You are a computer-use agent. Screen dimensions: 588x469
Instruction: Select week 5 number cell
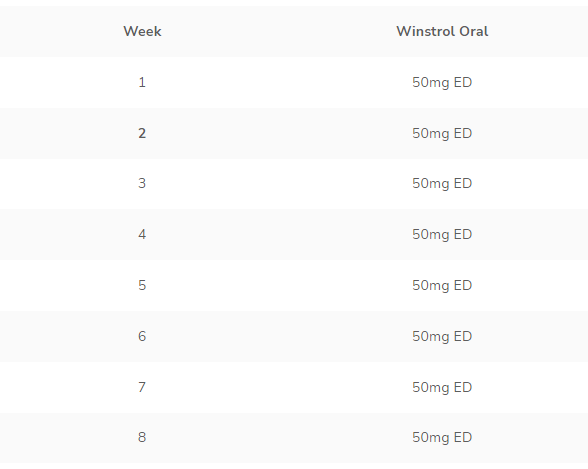coord(142,285)
